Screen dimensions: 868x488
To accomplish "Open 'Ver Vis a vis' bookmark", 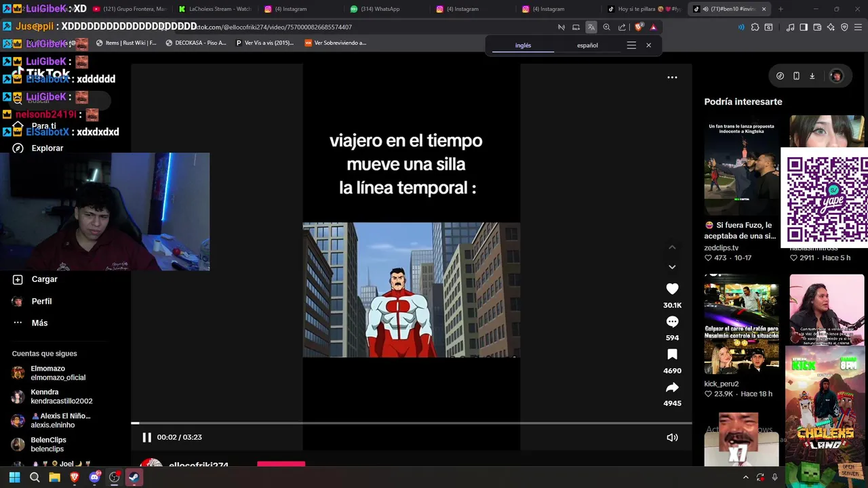I will coord(264,43).
